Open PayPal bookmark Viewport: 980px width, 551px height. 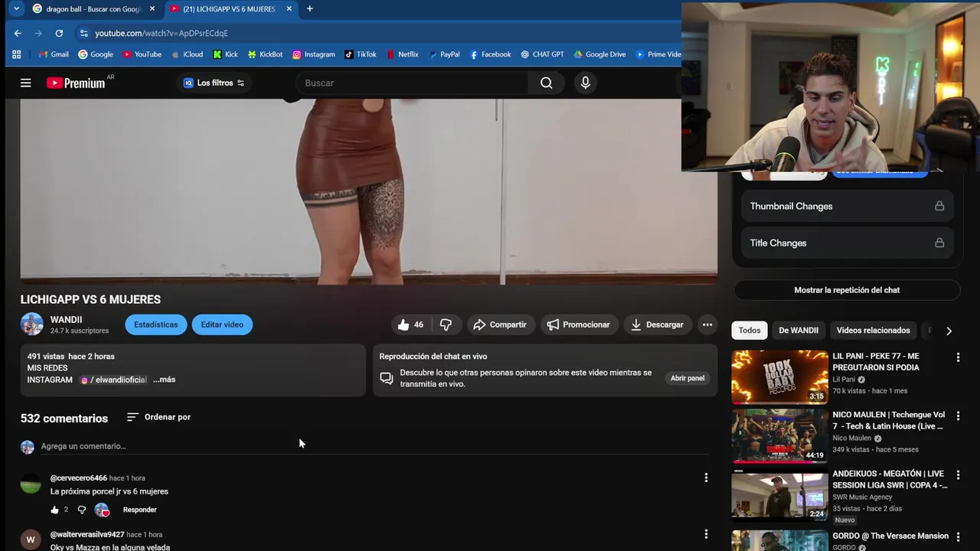pyautogui.click(x=444, y=54)
